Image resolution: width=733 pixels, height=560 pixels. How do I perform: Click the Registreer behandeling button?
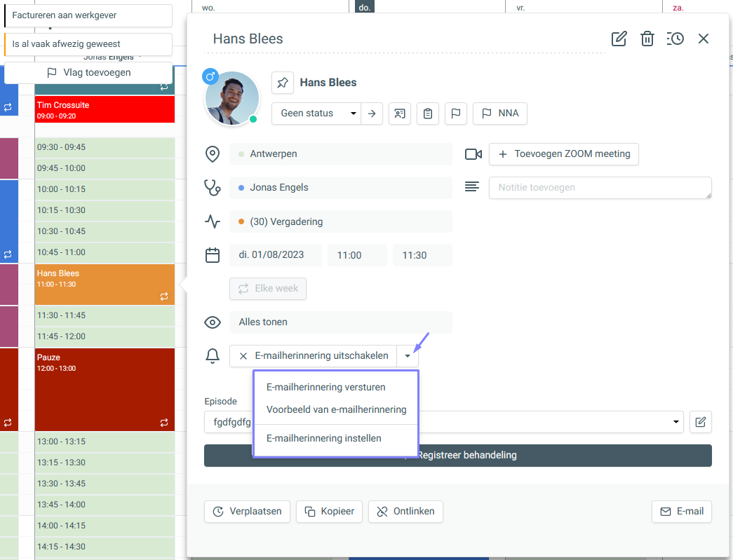(x=457, y=456)
